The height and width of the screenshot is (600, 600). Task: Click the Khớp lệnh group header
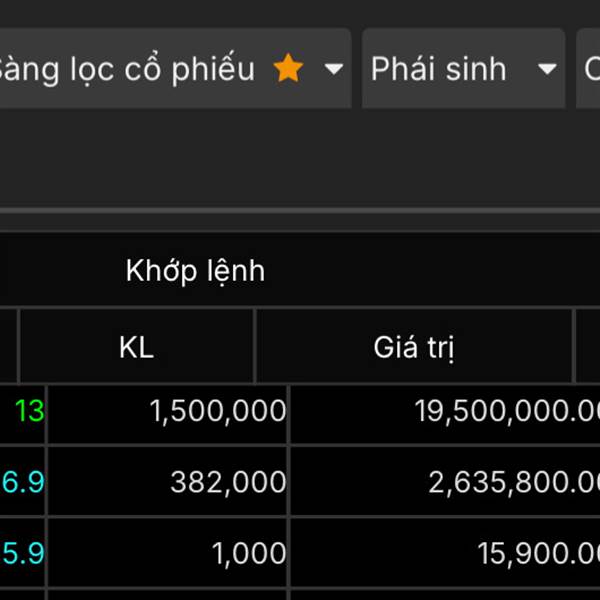click(195, 271)
